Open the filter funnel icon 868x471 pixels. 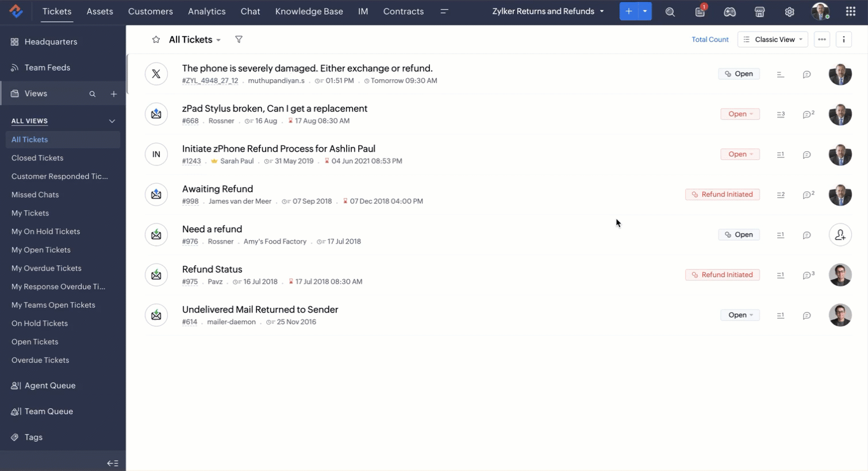(239, 40)
